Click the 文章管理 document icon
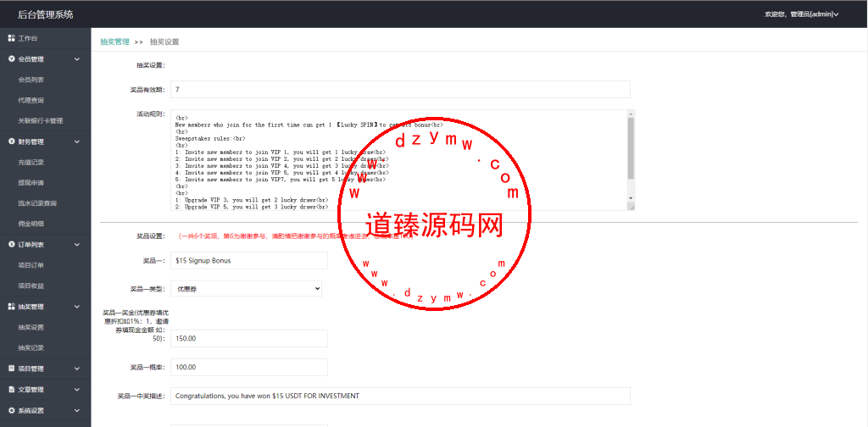868x427 pixels. [x=11, y=390]
